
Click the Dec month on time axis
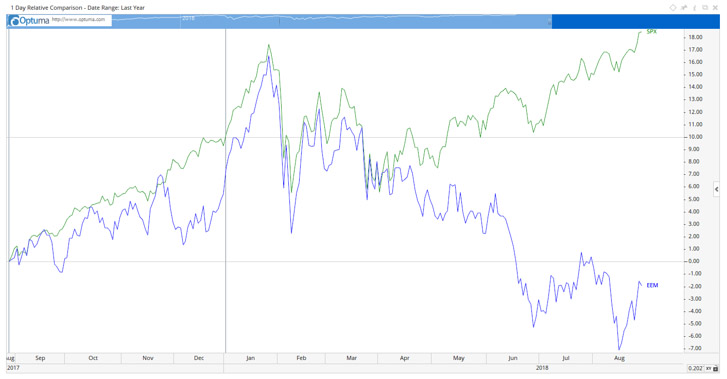point(199,358)
